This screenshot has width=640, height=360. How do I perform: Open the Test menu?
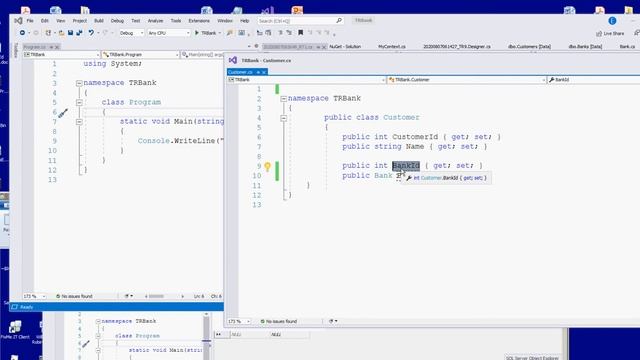click(x=136, y=21)
